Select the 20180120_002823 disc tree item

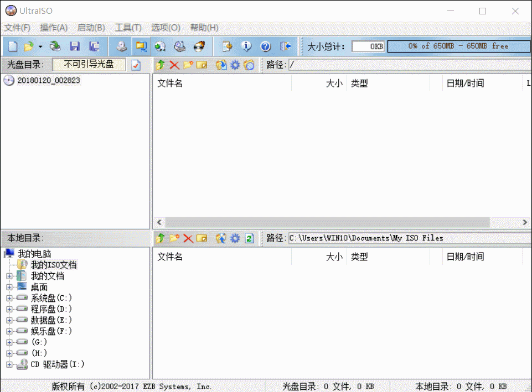(49, 80)
